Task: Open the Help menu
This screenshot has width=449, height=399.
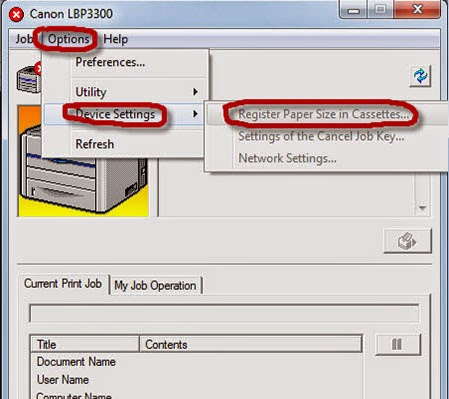Action: (x=115, y=39)
